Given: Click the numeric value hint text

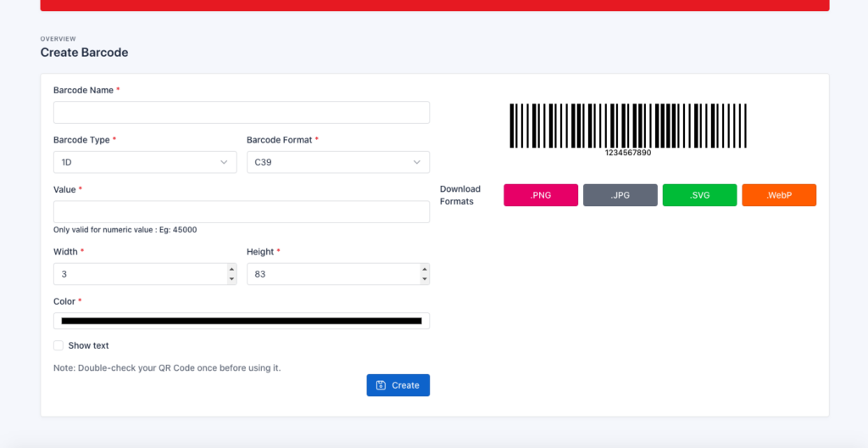Looking at the screenshot, I should 125,230.
